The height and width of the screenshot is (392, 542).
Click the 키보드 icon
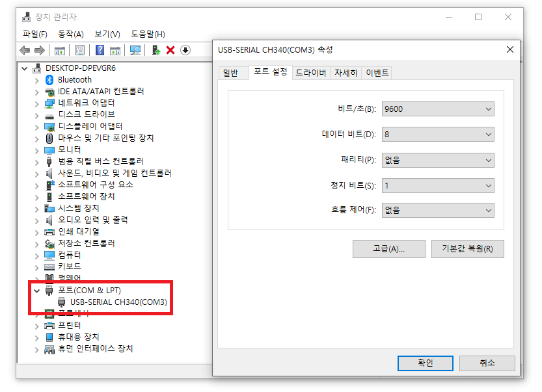(49, 267)
